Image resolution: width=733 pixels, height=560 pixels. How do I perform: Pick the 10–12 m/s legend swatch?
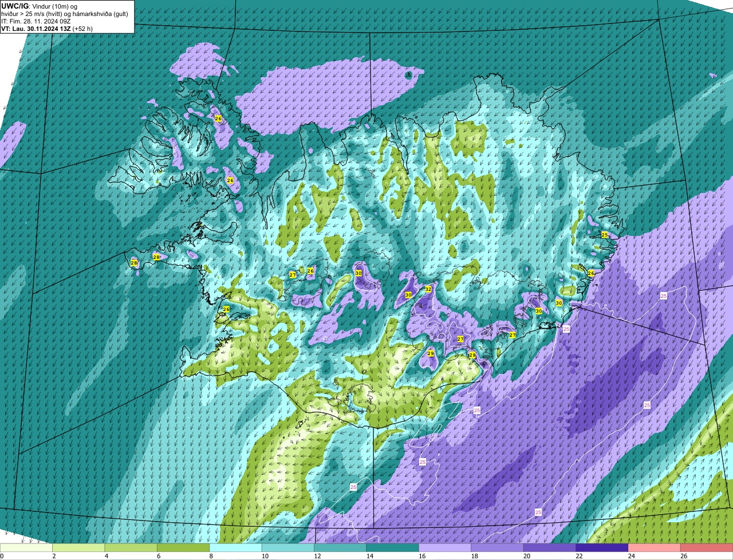click(x=288, y=547)
